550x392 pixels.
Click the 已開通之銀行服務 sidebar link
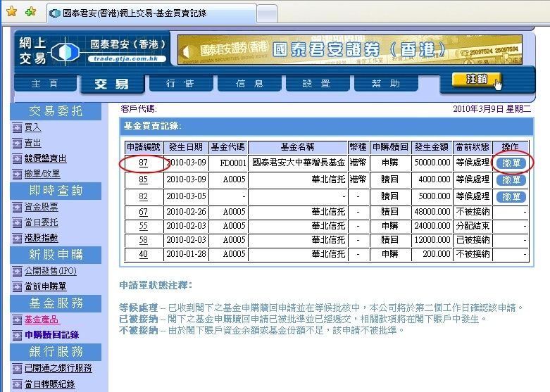[x=58, y=368]
